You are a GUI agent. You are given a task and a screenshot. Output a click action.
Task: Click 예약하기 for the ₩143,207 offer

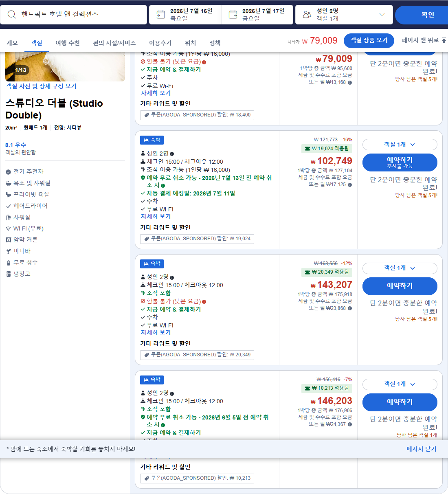[400, 286]
